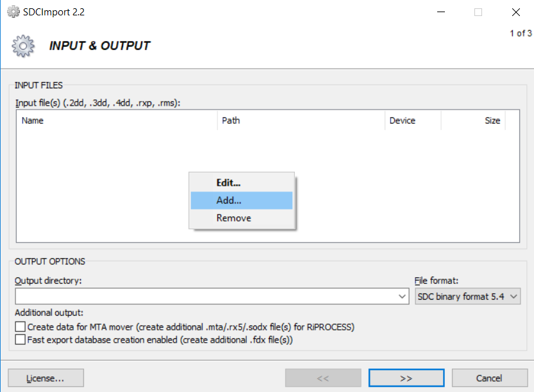534x392 pixels.
Task: Sort input files by Size column header
Action: pyautogui.click(x=473, y=120)
